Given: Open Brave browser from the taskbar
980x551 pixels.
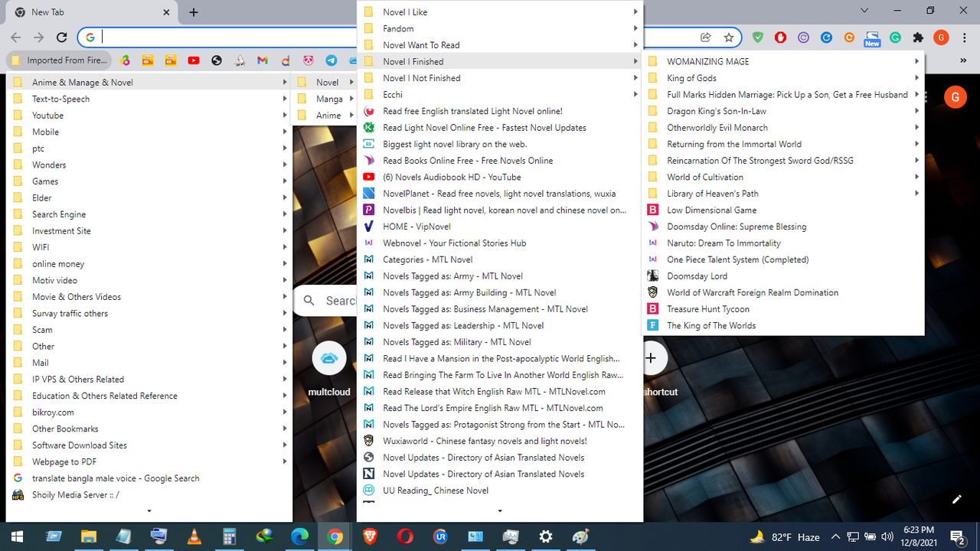Looking at the screenshot, I should click(x=370, y=536).
